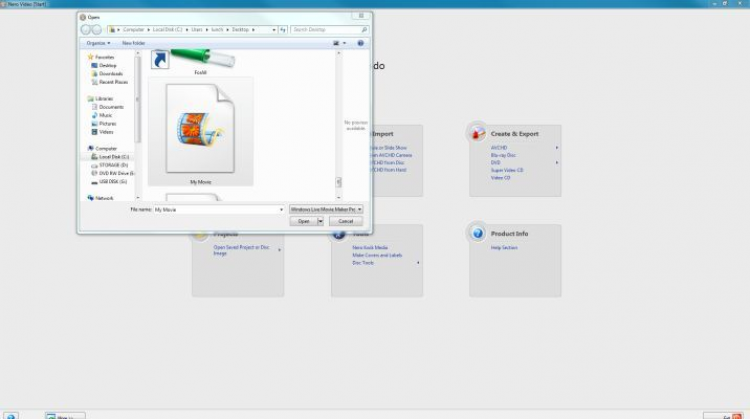The width and height of the screenshot is (750, 419).
Task: Click the search magnifier icon in Search Desktop
Action: [x=364, y=30]
